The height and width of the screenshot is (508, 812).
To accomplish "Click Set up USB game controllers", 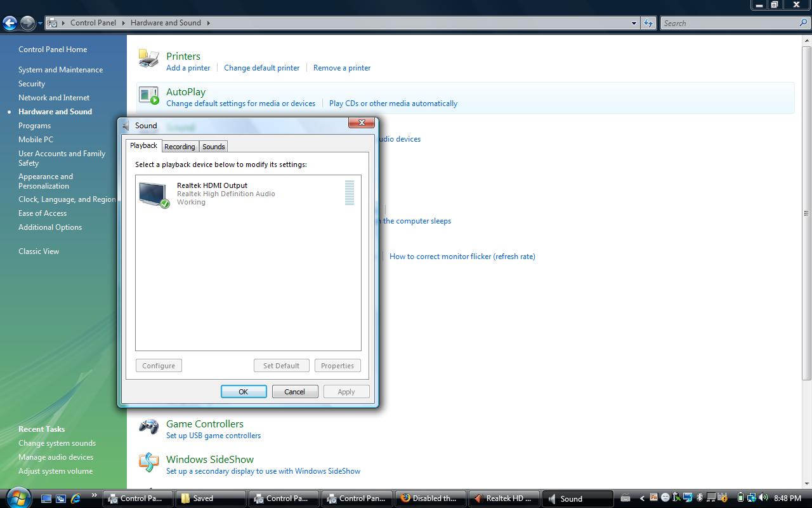I will click(x=213, y=436).
